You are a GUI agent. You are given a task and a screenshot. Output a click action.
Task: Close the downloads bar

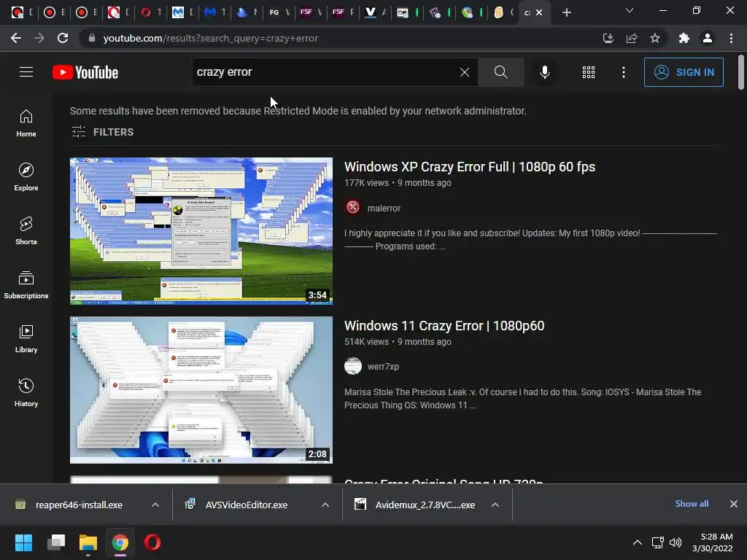coord(734,504)
